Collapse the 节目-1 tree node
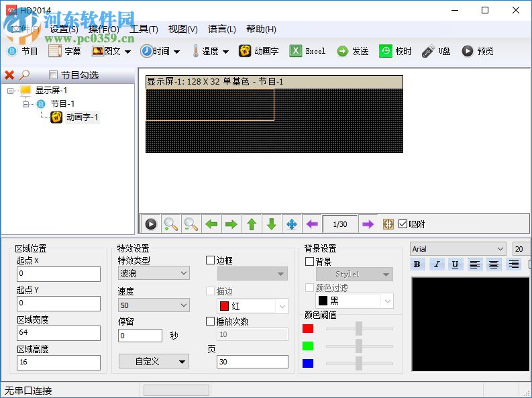The height and width of the screenshot is (398, 532). (25, 104)
